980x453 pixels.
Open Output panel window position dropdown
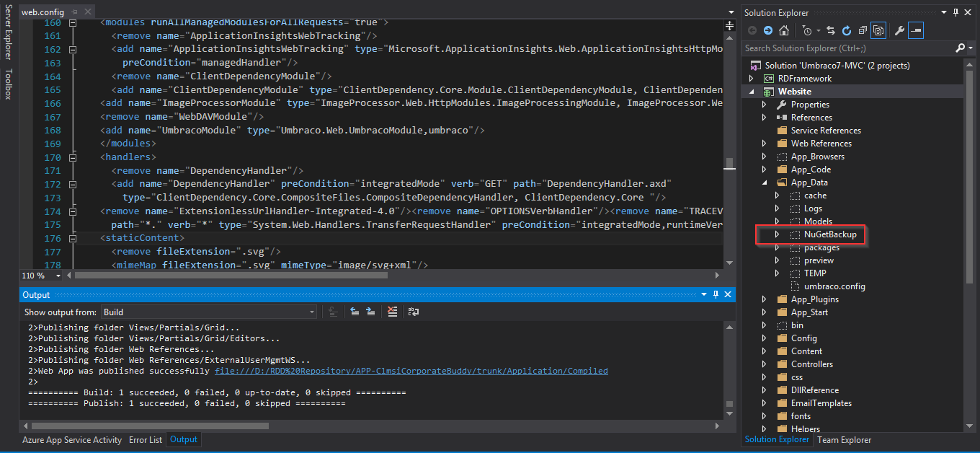click(x=704, y=294)
